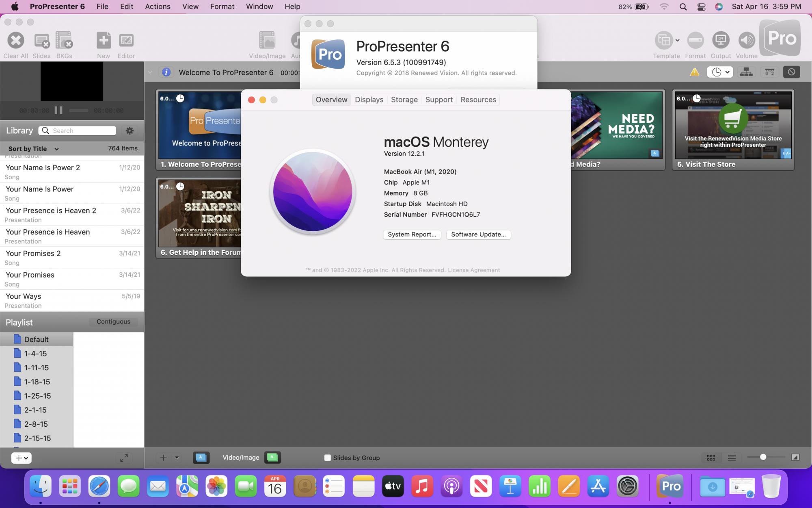Click the Output toolbar icon
This screenshot has width=812, height=508.
pos(721,41)
